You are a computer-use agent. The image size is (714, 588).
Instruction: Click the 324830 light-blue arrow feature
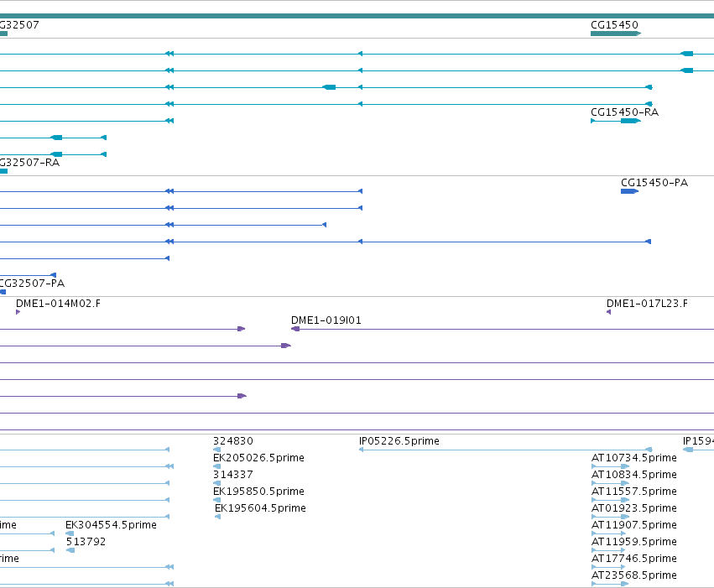(x=216, y=450)
